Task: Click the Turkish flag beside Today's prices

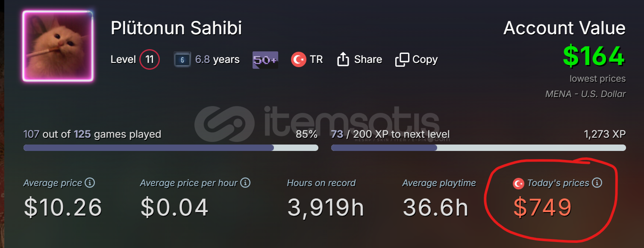Action: (518, 183)
